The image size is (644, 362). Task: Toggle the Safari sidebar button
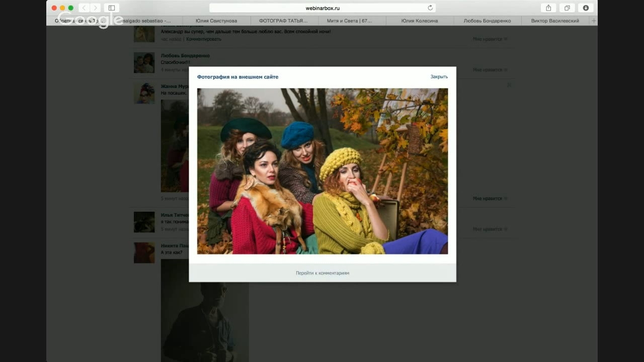(112, 8)
